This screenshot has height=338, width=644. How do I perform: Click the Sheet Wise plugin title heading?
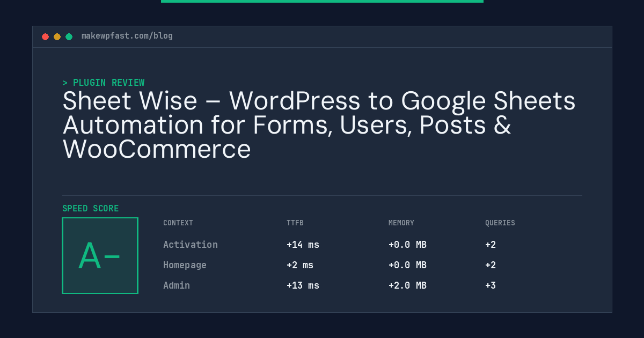pyautogui.click(x=319, y=125)
